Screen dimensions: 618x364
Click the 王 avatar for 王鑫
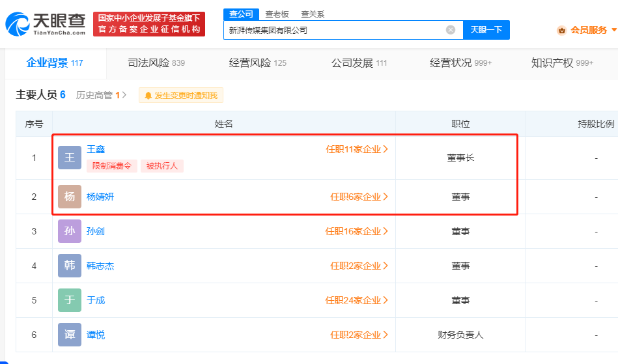pos(70,158)
